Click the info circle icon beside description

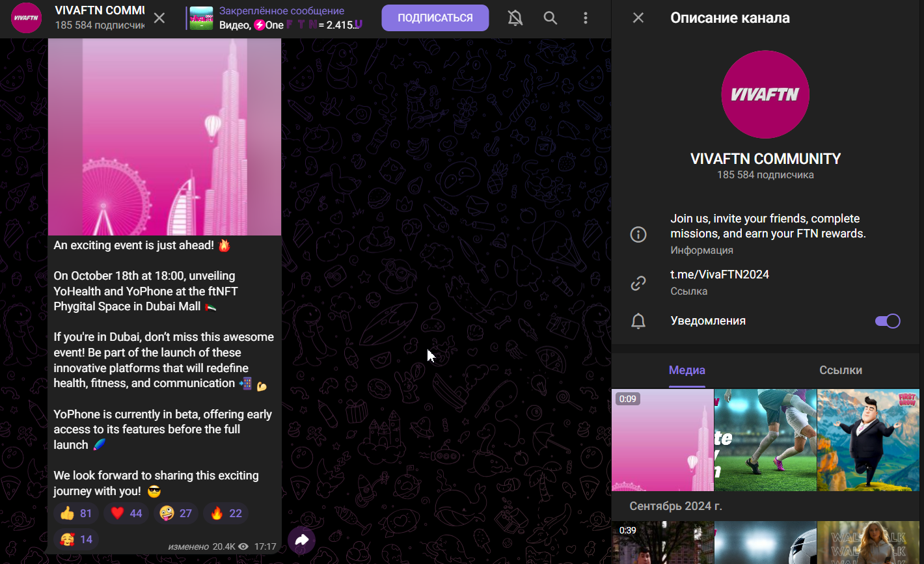point(638,234)
